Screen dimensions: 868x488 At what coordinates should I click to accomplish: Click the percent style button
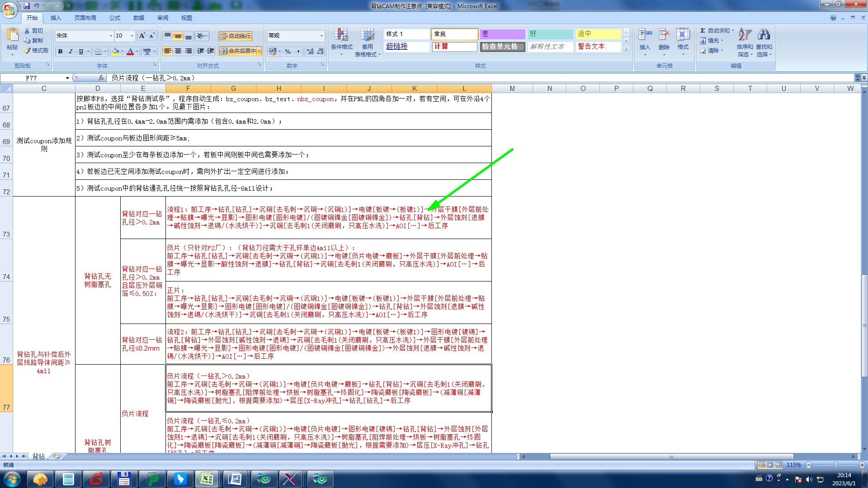pyautogui.click(x=288, y=52)
